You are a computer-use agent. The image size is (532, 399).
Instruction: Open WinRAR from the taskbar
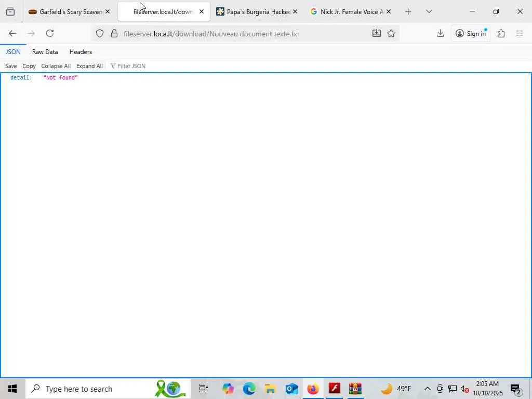[355, 389]
